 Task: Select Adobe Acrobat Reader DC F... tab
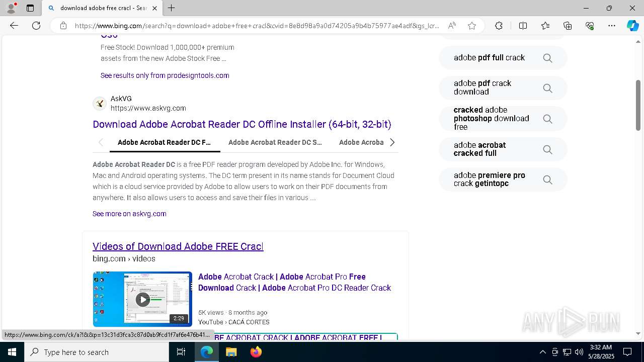(x=164, y=142)
